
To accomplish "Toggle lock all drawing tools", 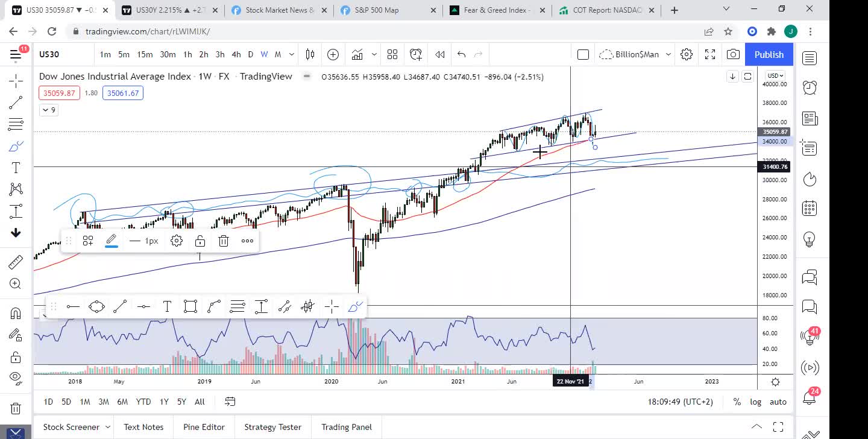I will pos(16,356).
